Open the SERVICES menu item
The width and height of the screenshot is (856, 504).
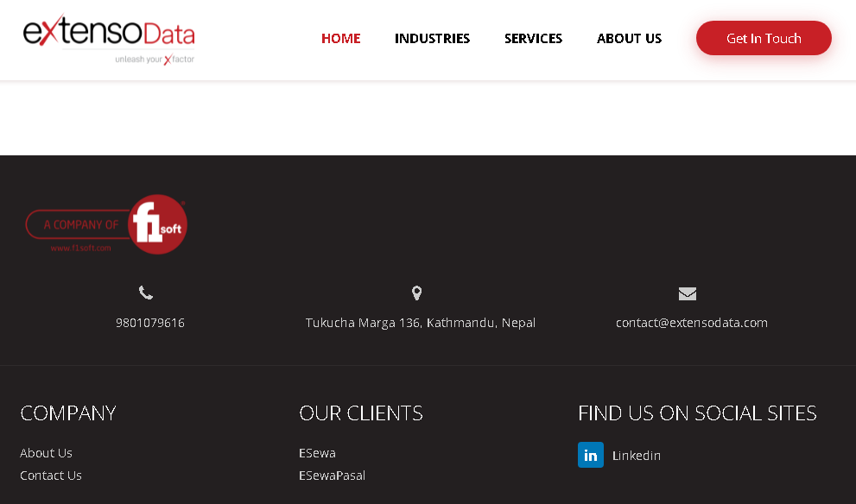coord(533,39)
